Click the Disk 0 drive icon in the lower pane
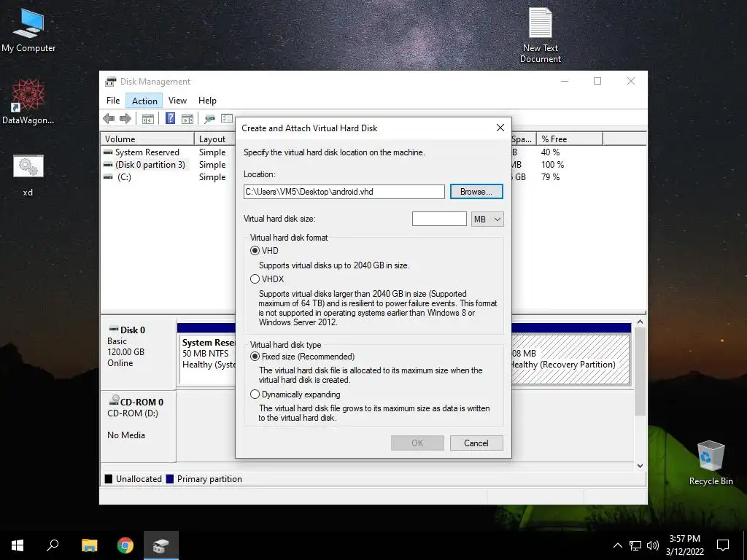The image size is (747, 560). (x=113, y=329)
